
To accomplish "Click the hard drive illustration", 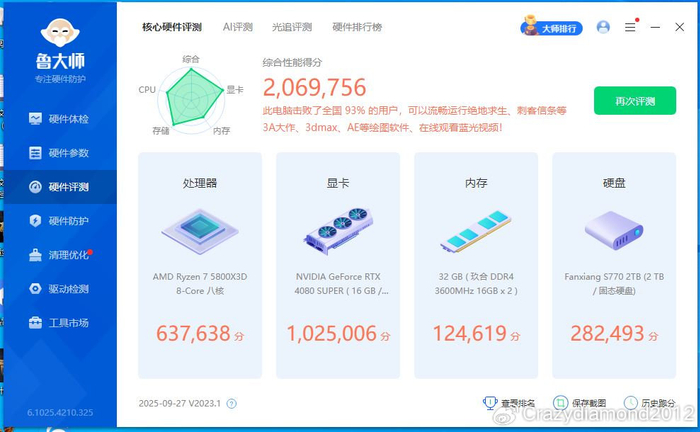I will pyautogui.click(x=614, y=231).
